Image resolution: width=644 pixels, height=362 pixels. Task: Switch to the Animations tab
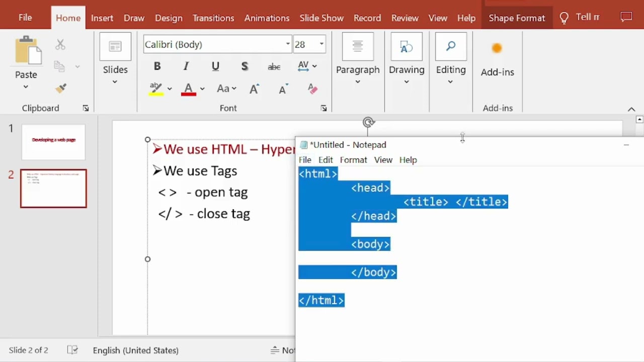pos(267,18)
